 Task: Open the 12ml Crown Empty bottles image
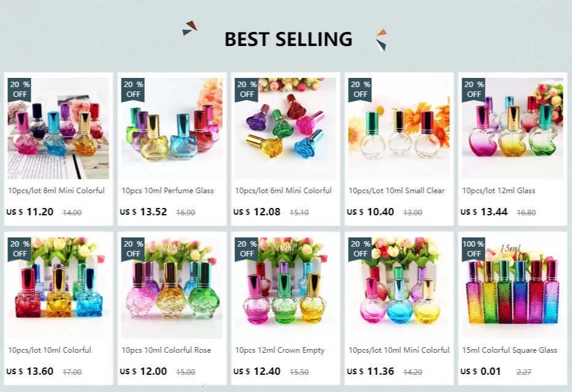pyautogui.click(x=285, y=288)
